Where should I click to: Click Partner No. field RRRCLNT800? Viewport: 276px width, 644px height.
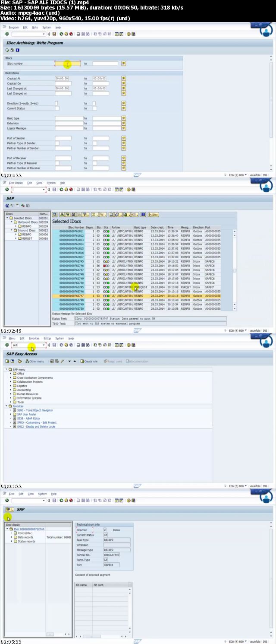pos(112,555)
